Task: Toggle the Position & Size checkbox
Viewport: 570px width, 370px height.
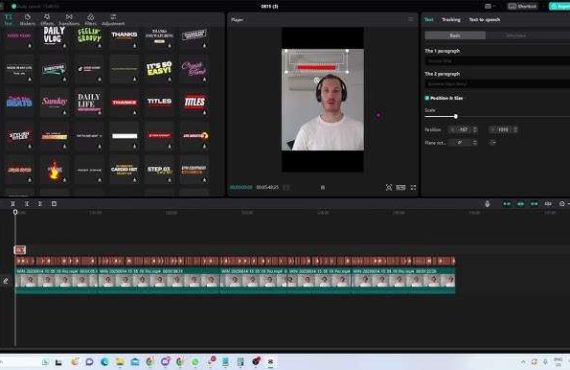Action: pos(427,98)
